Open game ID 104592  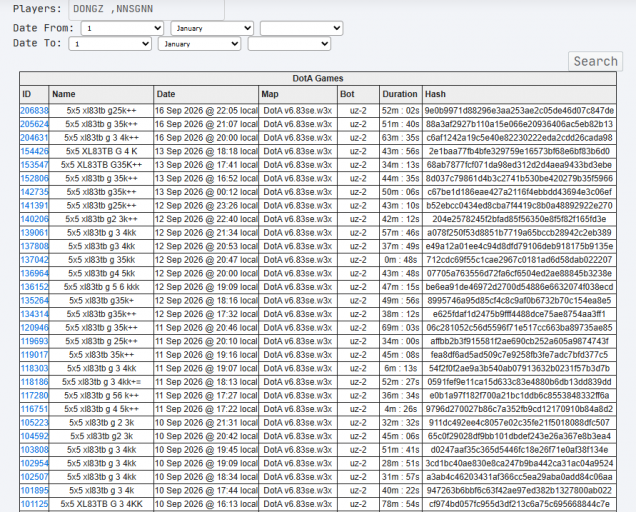34,436
